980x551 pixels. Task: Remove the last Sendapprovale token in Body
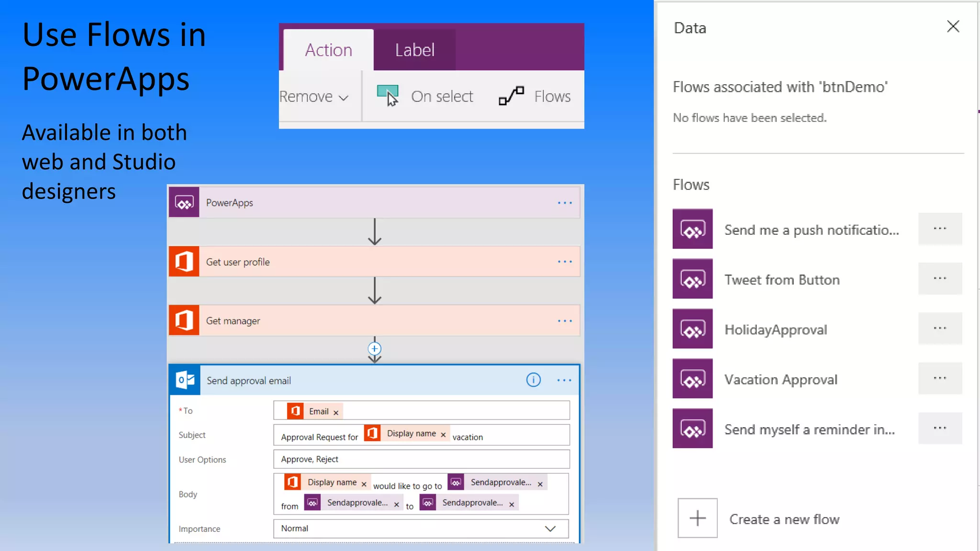[x=512, y=504]
